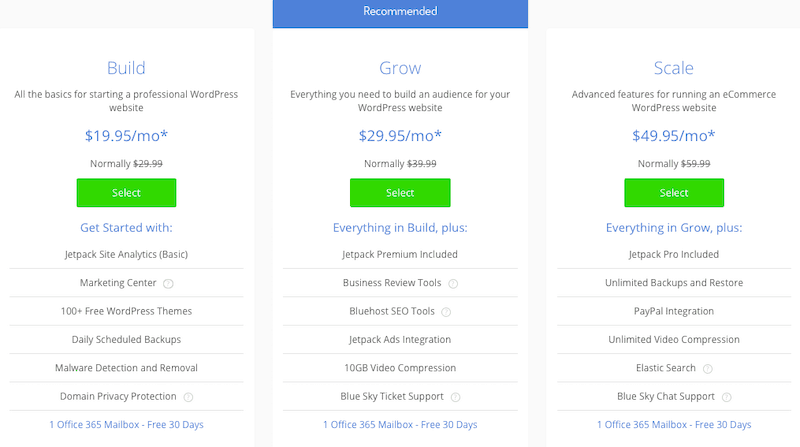Click the Grow plan's Office 365 Mailbox link
800x447 pixels.
click(400, 424)
